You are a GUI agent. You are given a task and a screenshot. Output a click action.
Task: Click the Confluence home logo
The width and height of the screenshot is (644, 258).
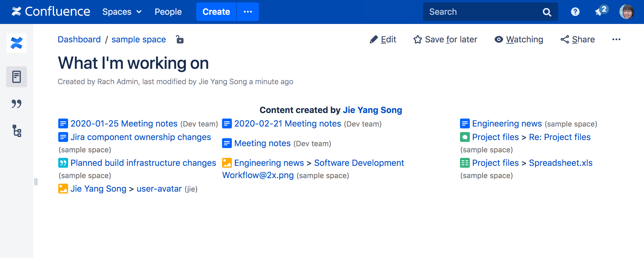click(51, 12)
